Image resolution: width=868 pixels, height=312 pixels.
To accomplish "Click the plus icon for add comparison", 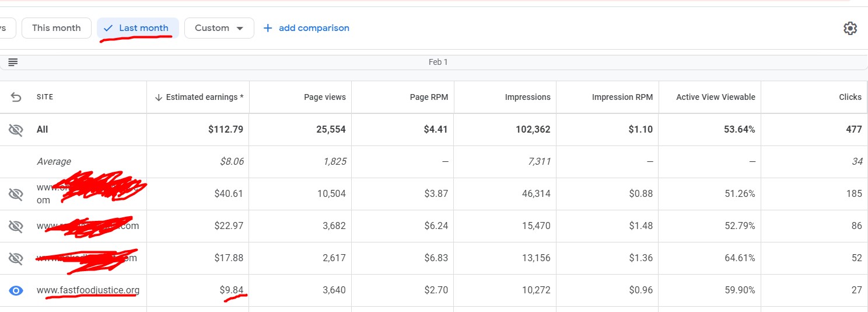I will (x=268, y=28).
